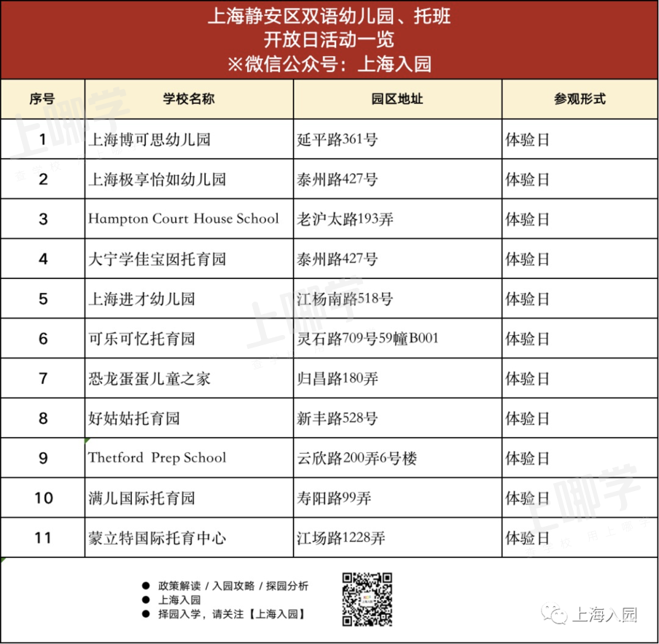
Task: Select the address 云欣路200弄6号楼
Action: (356, 458)
